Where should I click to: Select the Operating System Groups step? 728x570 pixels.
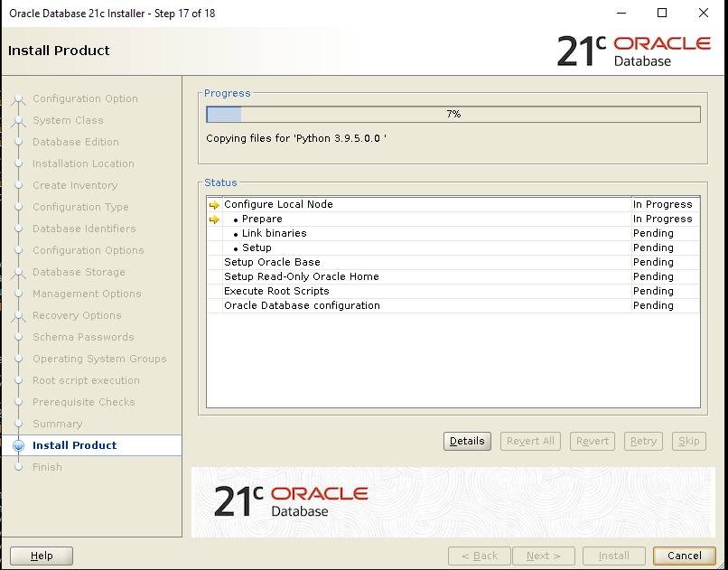click(x=99, y=359)
